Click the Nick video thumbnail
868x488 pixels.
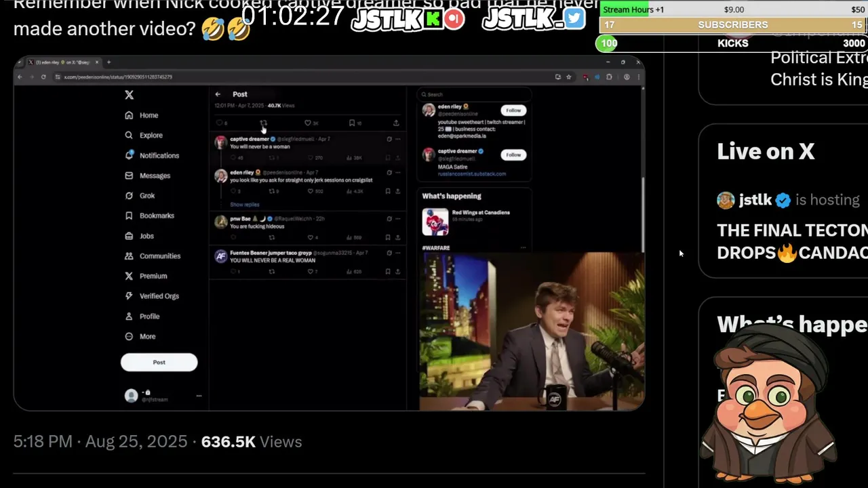532,331
